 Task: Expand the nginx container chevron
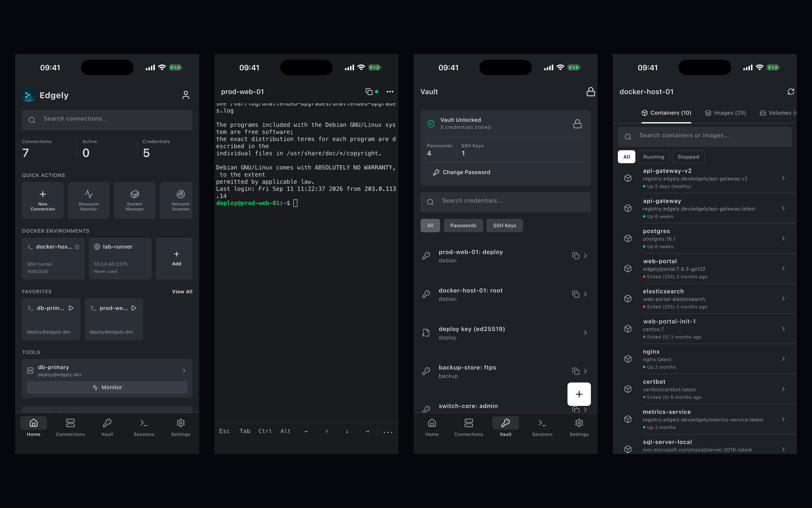[783, 359]
